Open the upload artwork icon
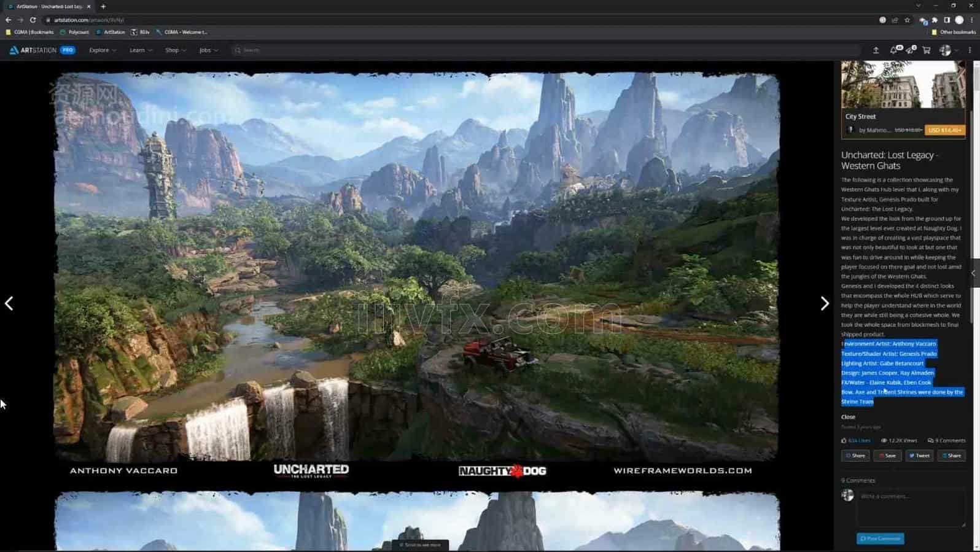 click(876, 50)
